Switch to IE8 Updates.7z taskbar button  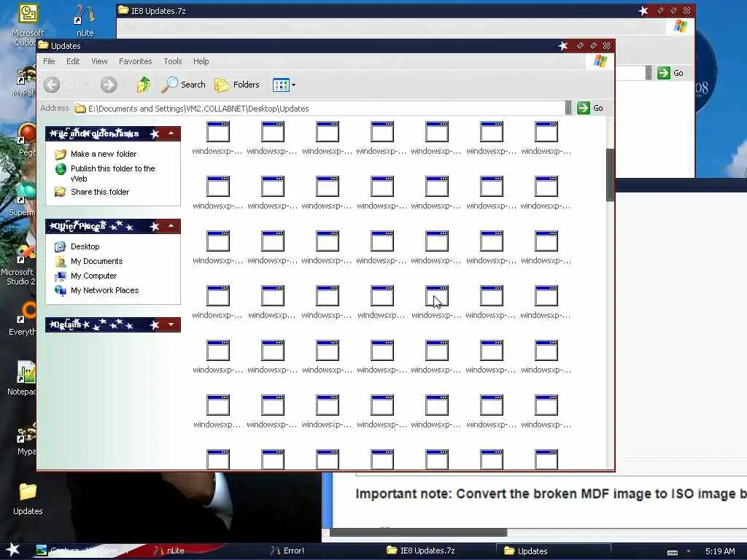click(421, 551)
